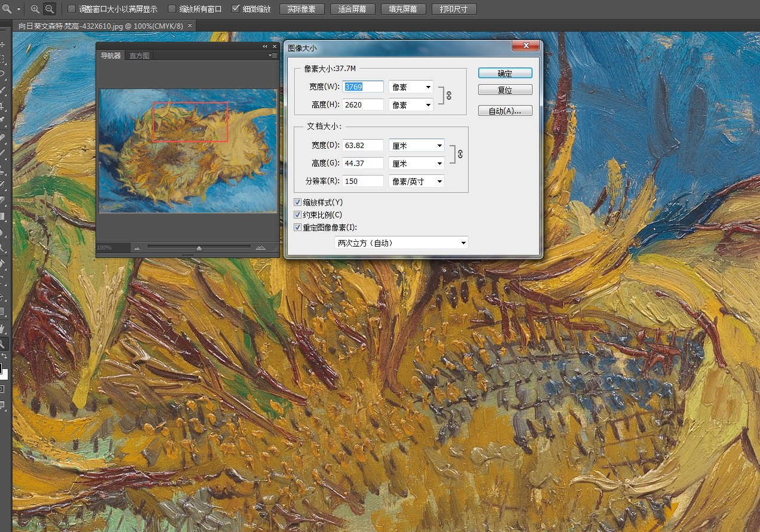Select the Hand tool
This screenshot has width=760, height=532.
coord(3,328)
